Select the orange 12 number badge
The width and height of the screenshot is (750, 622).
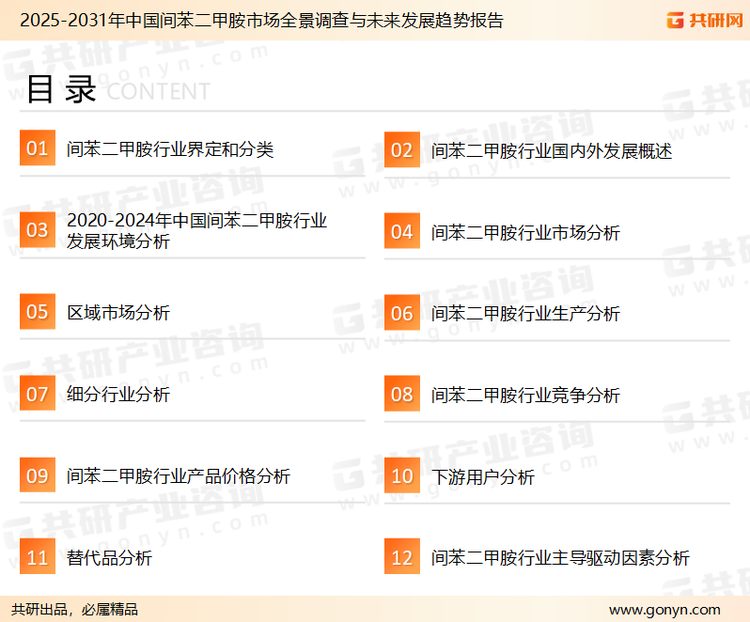pyautogui.click(x=402, y=557)
